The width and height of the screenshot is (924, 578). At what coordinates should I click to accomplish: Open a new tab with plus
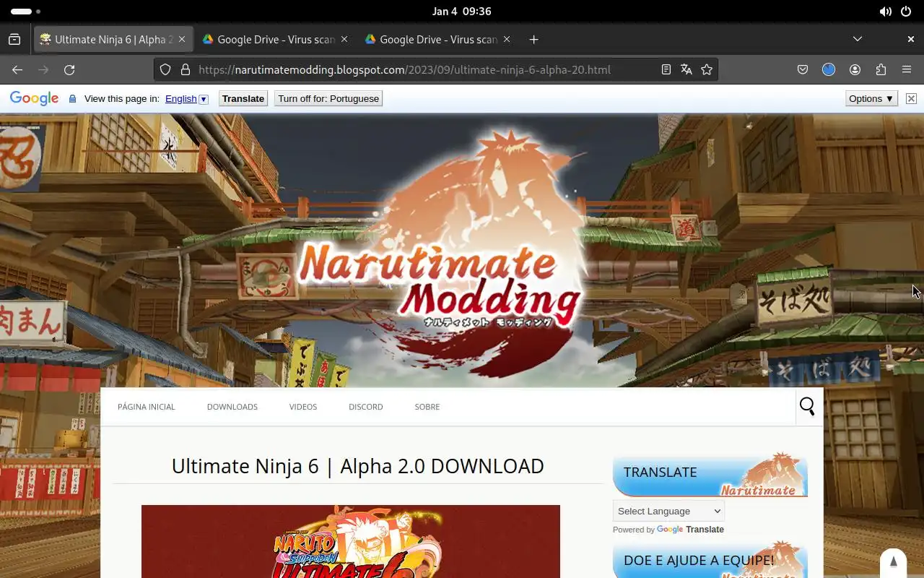coord(533,39)
